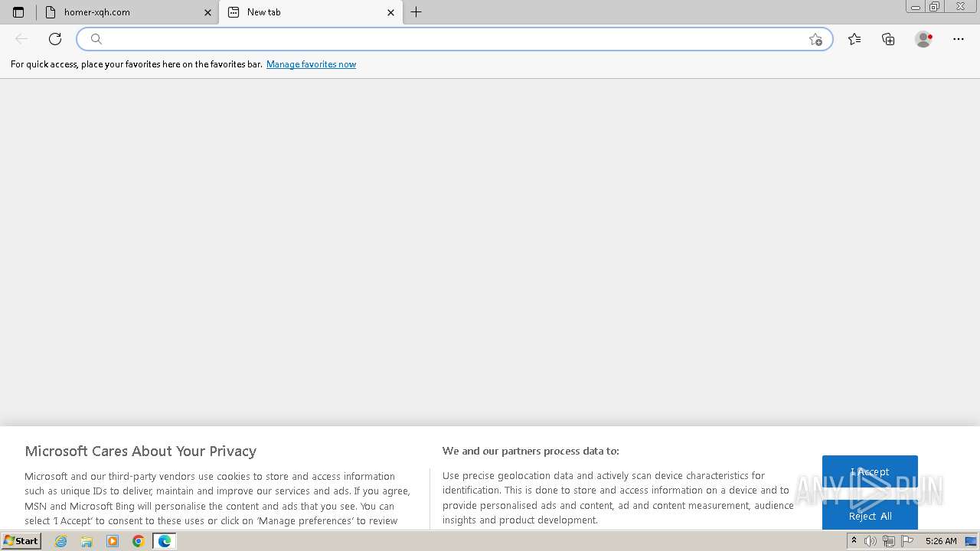
Task: Open the network status tray icon
Action: pos(889,541)
